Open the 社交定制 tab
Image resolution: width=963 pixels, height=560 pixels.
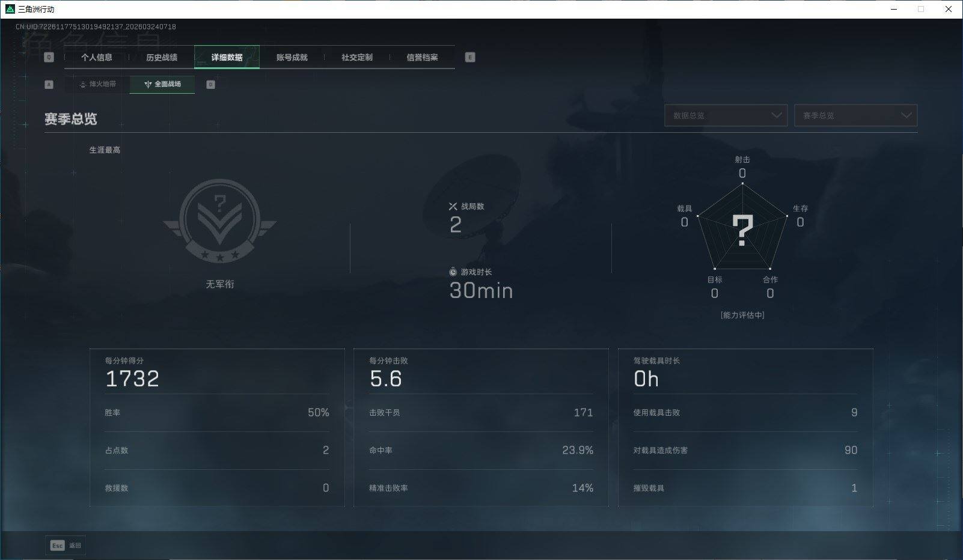point(357,57)
